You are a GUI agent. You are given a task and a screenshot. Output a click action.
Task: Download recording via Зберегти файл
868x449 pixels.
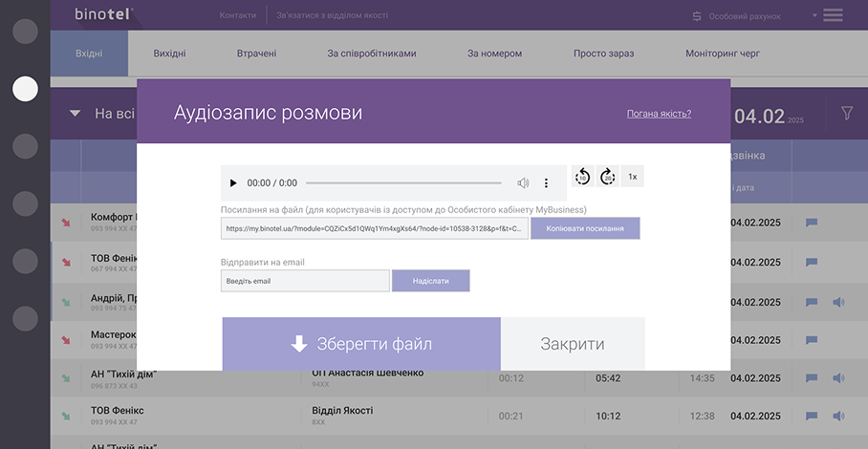[x=361, y=344]
